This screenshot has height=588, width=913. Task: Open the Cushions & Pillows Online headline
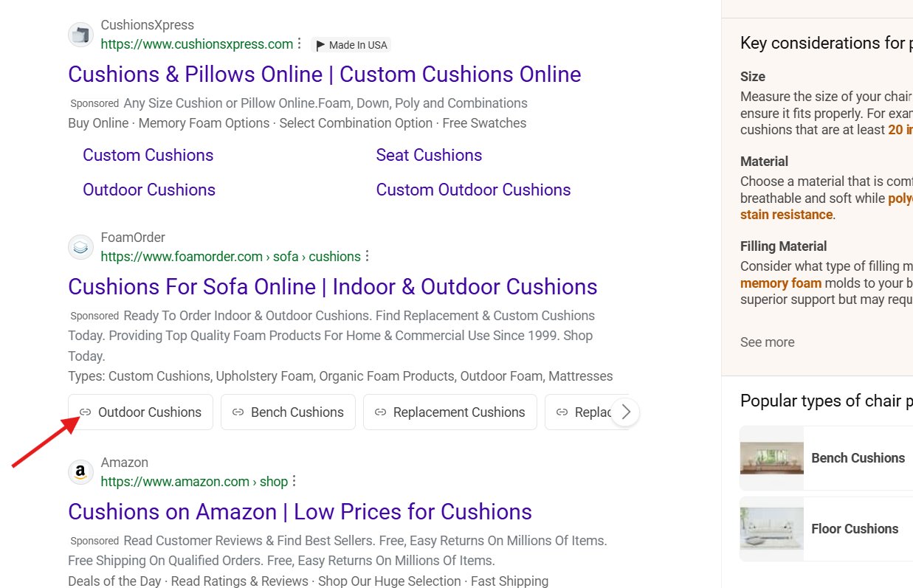[323, 74]
